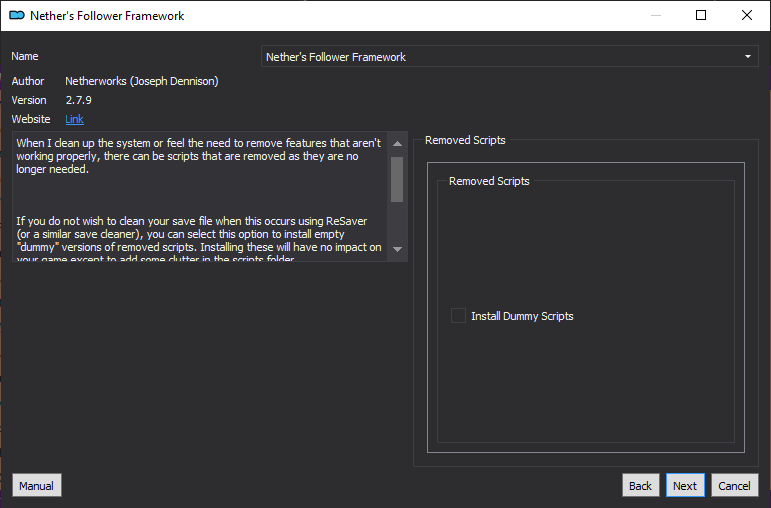Click the author name Netherworks (Joseph Dennison)
The width and height of the screenshot is (771, 508).
coord(142,81)
